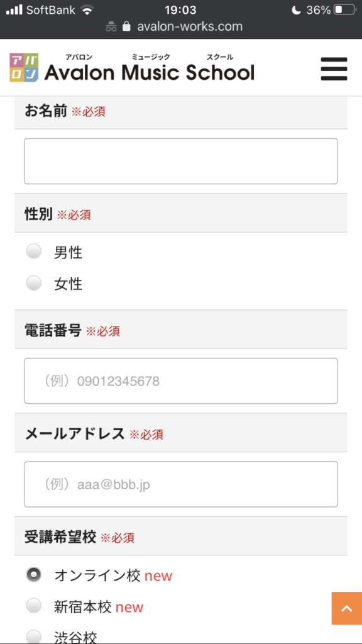The image size is (362, 644).
Task: Tap the avalon-works.com URL text
Action: (190, 26)
